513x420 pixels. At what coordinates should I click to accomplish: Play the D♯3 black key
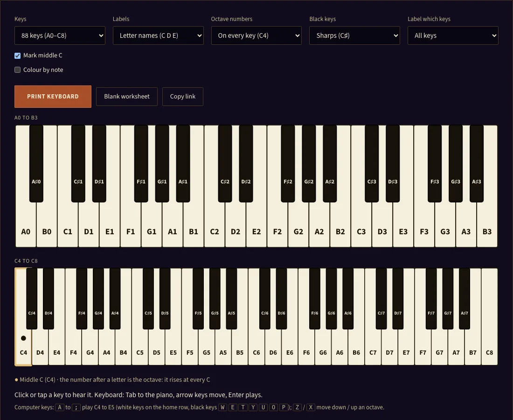(x=393, y=164)
